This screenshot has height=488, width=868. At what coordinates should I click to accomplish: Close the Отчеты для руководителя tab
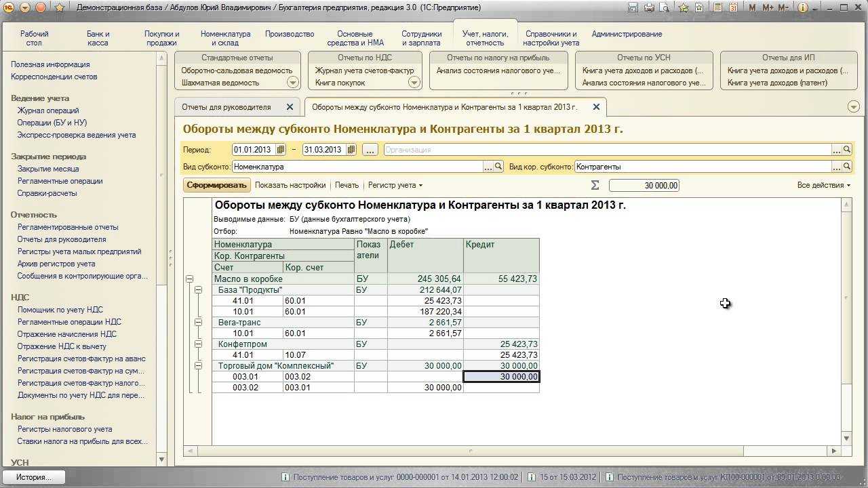290,107
